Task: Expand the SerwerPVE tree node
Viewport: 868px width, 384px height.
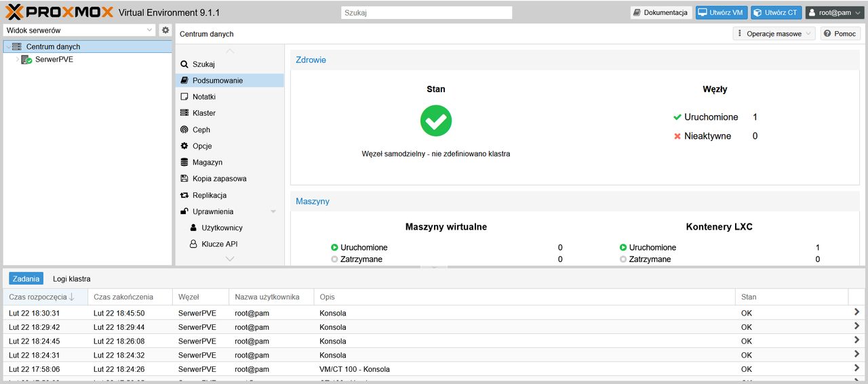Action: [x=17, y=60]
